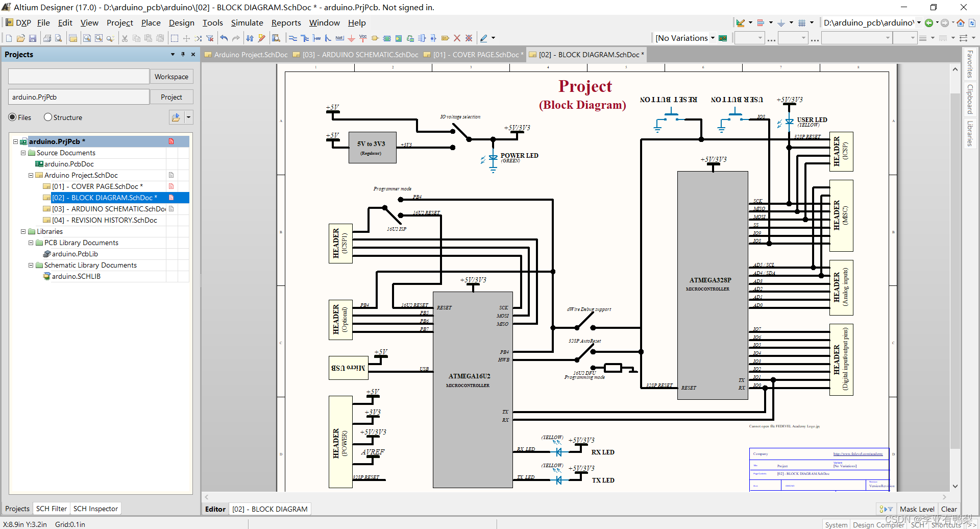Screen dimensions: 980x529
Task: Open print preview
Action: tap(59, 38)
